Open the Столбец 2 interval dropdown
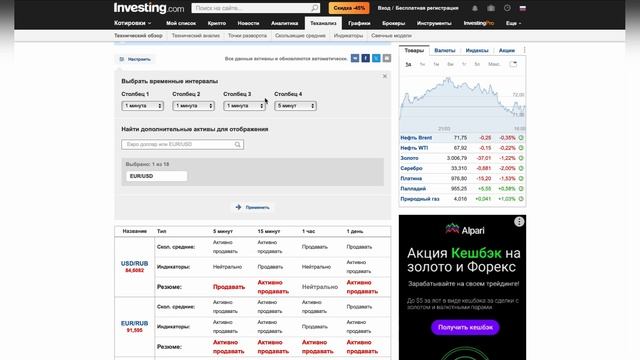This screenshot has height=360, width=640. 193,106
